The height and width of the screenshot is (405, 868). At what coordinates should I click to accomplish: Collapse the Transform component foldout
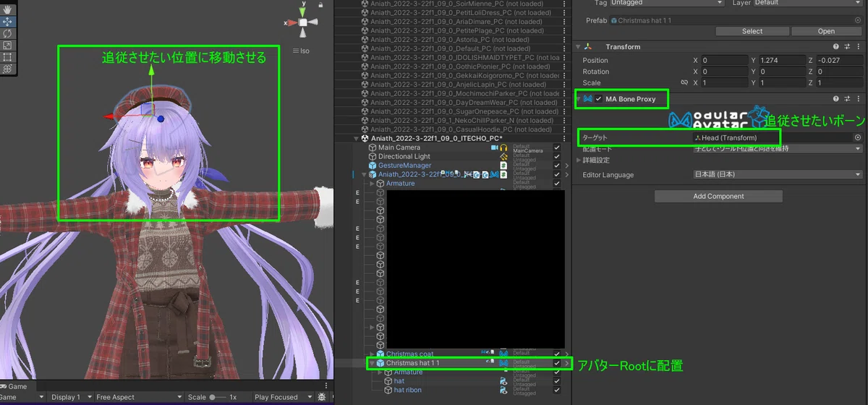(x=579, y=47)
